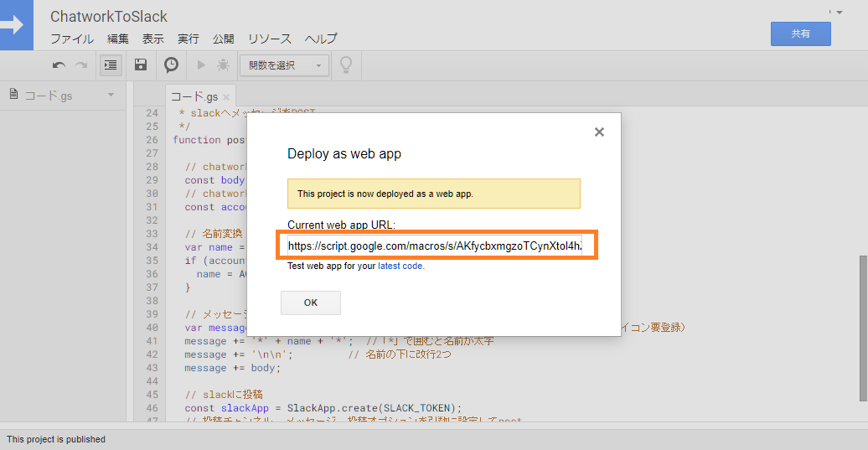The height and width of the screenshot is (450, 868).
Task: Open the ファイル menu
Action: coord(72,39)
